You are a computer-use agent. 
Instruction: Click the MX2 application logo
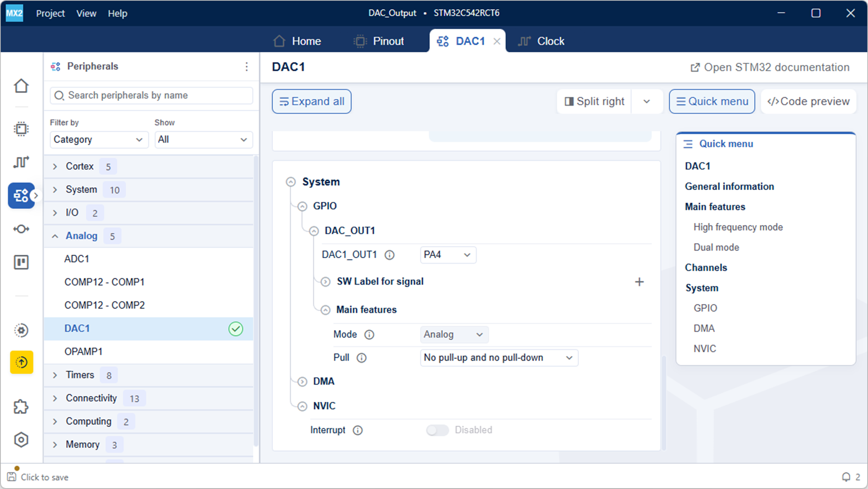pos(14,13)
